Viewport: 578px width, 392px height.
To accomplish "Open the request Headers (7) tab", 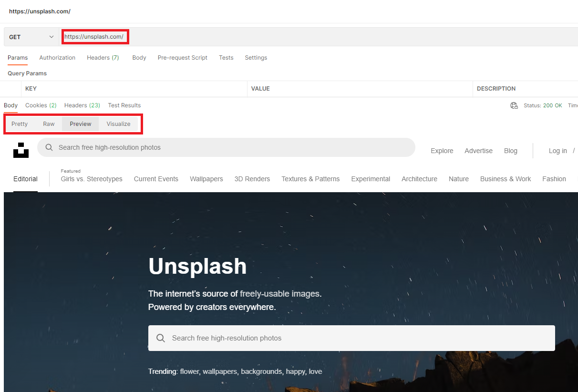I will click(103, 58).
